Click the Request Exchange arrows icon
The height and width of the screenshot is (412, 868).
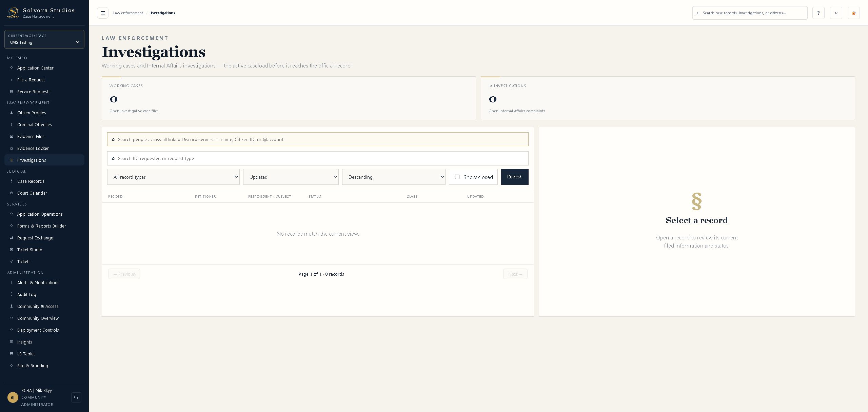(x=12, y=238)
